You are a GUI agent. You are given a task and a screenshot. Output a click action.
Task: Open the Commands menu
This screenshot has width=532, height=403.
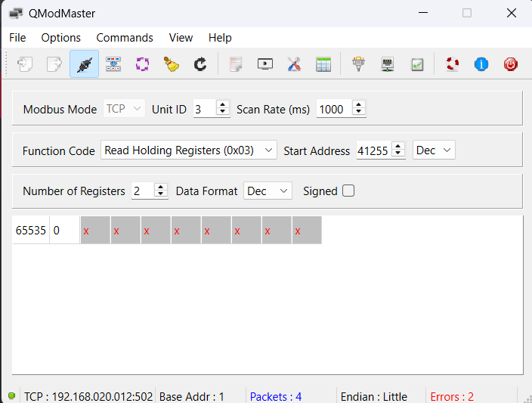125,37
